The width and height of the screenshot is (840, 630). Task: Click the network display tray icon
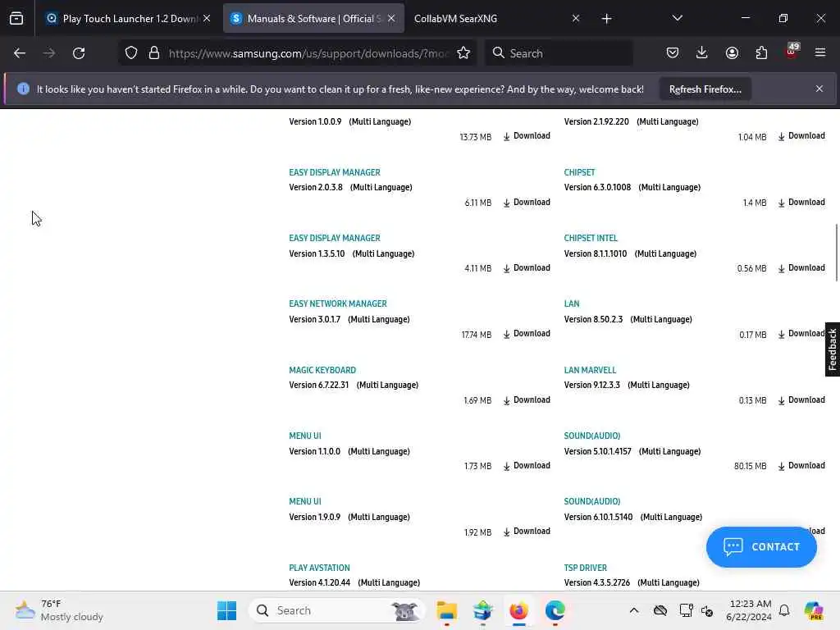[x=686, y=610]
